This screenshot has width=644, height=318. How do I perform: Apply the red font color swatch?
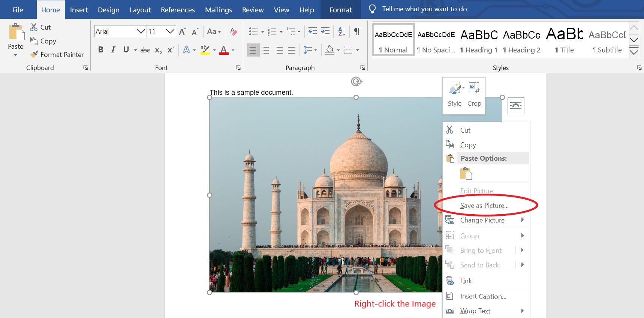224,50
